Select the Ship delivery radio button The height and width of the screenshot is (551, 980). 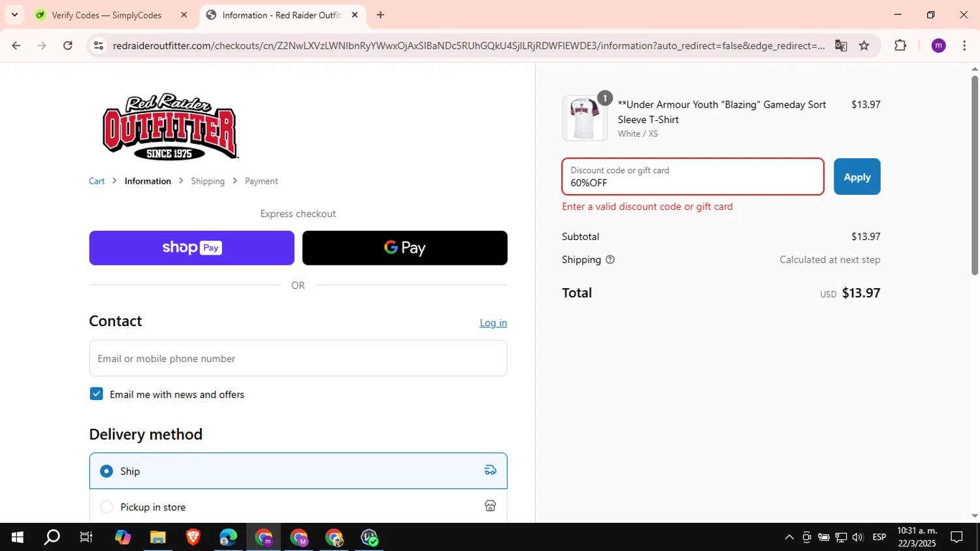(x=106, y=471)
